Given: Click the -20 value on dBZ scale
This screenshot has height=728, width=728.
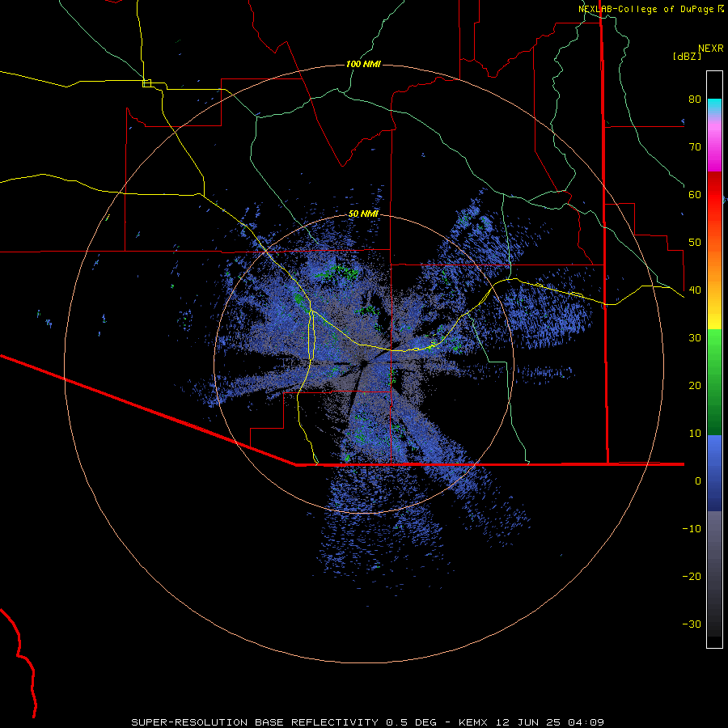Looking at the screenshot, I should pyautogui.click(x=692, y=577).
